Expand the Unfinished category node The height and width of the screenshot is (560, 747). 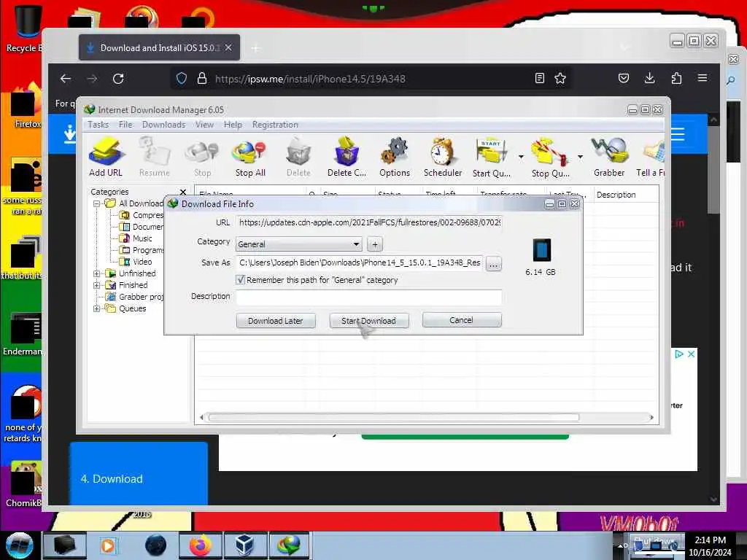click(97, 274)
